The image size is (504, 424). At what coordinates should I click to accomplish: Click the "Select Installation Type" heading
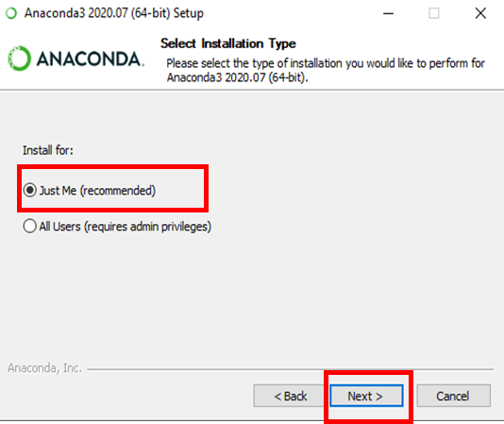(x=228, y=43)
